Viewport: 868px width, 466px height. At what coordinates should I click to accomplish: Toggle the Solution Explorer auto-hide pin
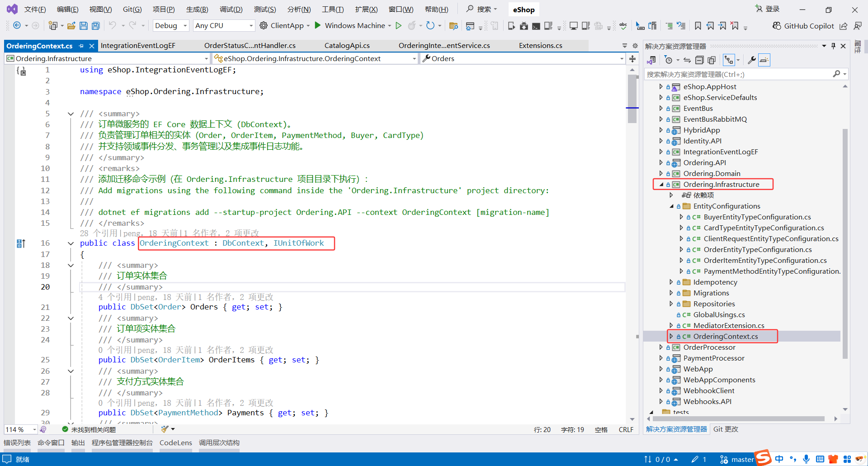tap(833, 46)
